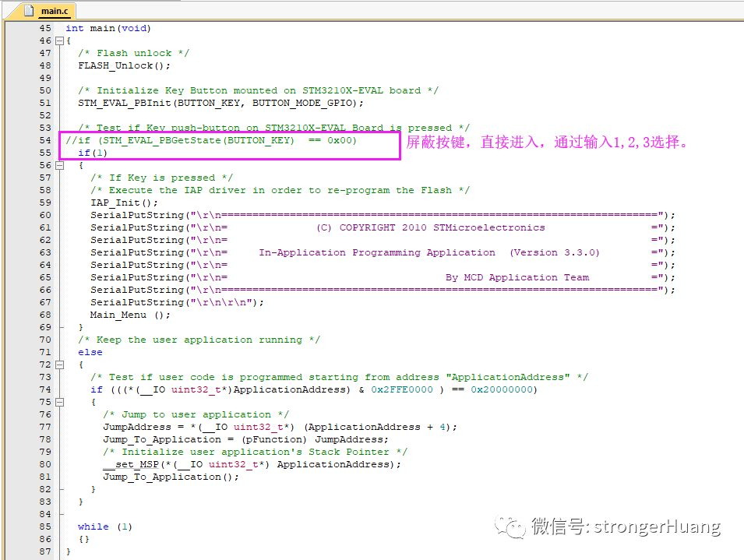Click the strongerHuang watermark text
The height and width of the screenshot is (560, 744).
tap(657, 527)
